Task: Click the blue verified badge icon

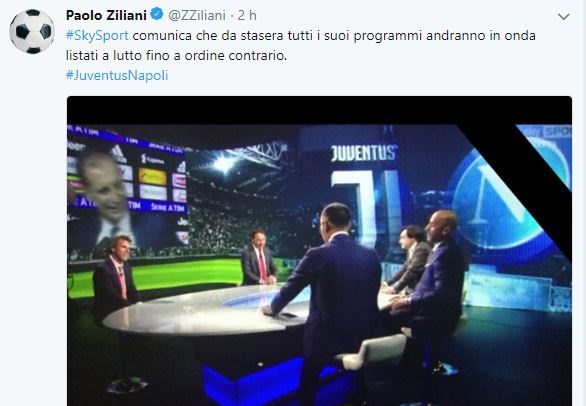Action: click(x=157, y=15)
